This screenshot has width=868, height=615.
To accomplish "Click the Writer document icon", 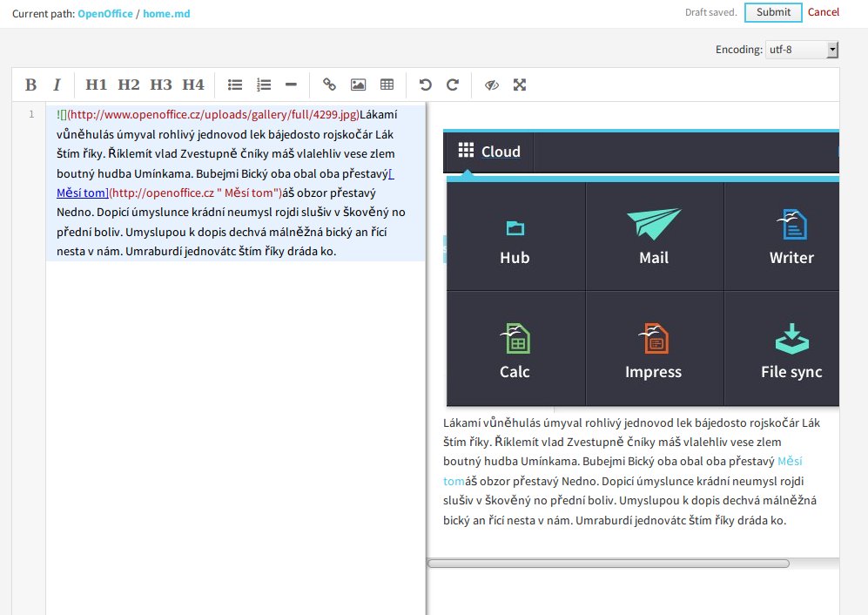I will 792,224.
